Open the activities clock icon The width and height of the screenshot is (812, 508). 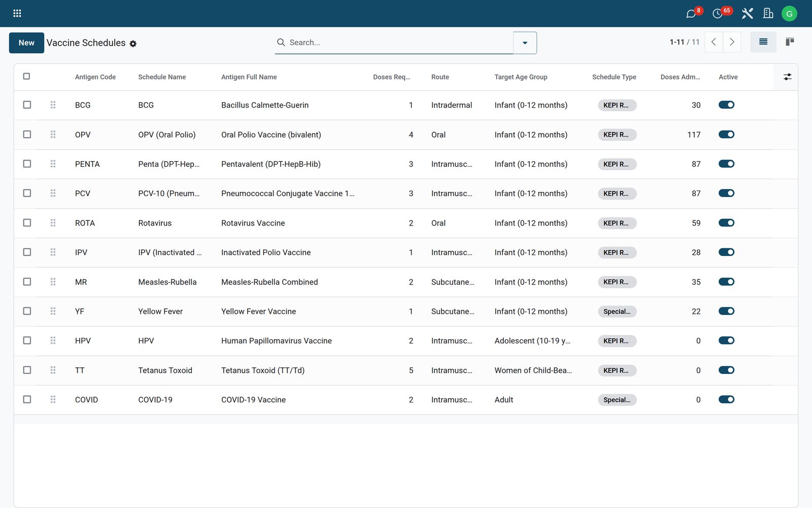[x=717, y=14]
